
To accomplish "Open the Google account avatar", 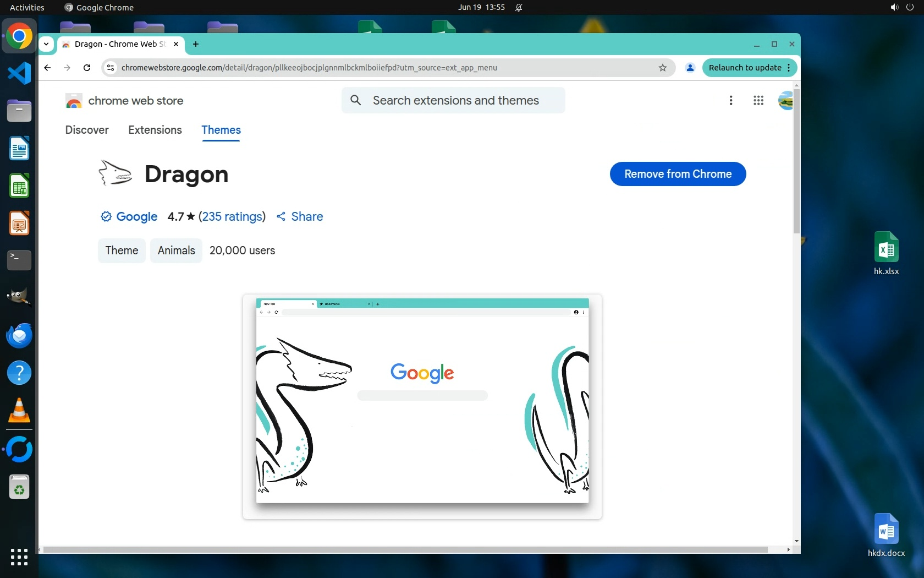I will 785,100.
